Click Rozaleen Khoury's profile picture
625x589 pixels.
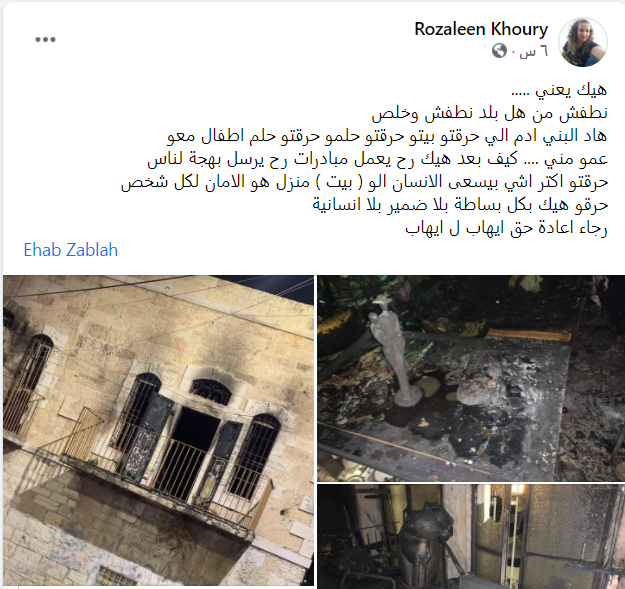[582, 42]
